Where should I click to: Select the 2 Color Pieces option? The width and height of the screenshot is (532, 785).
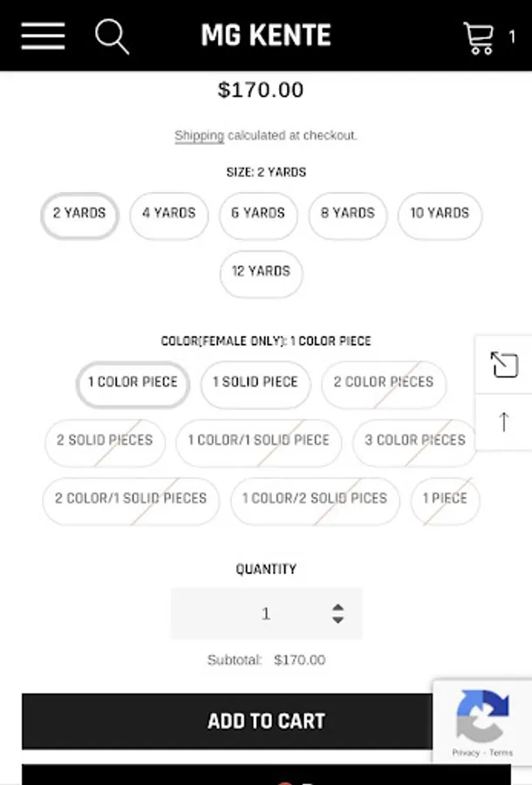coord(384,383)
